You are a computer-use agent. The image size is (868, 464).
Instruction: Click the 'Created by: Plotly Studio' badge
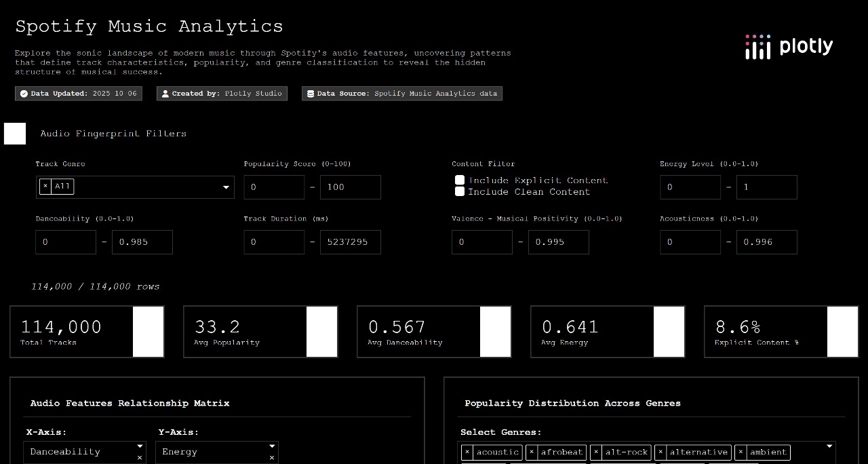tap(222, 94)
